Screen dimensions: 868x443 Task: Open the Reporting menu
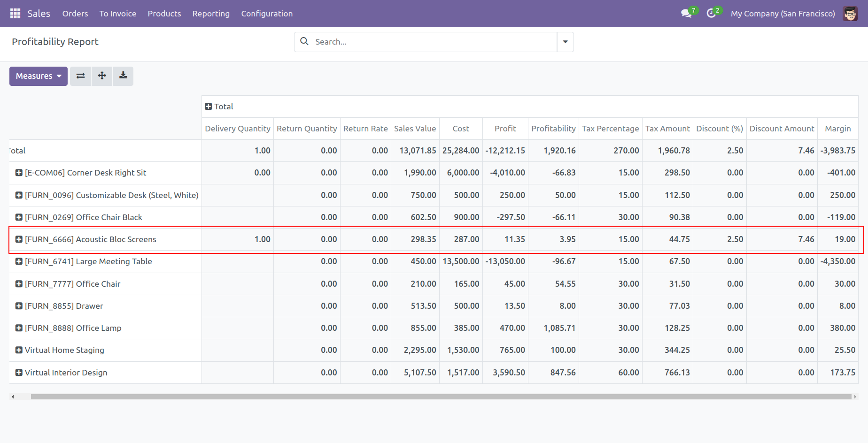(211, 14)
